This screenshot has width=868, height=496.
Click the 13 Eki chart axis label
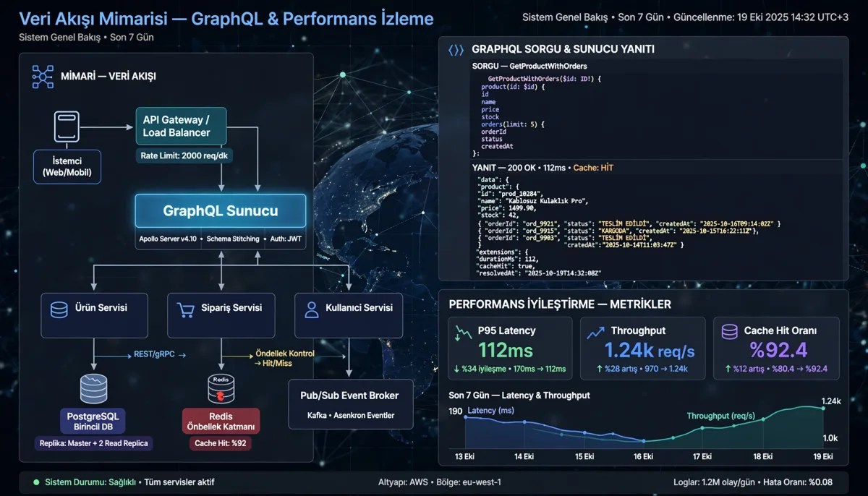[x=464, y=457]
